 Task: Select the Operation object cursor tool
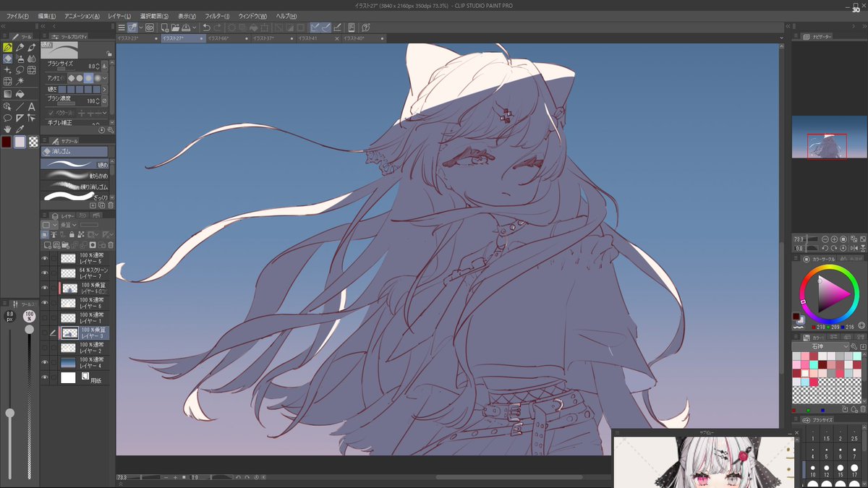pyautogui.click(x=7, y=106)
